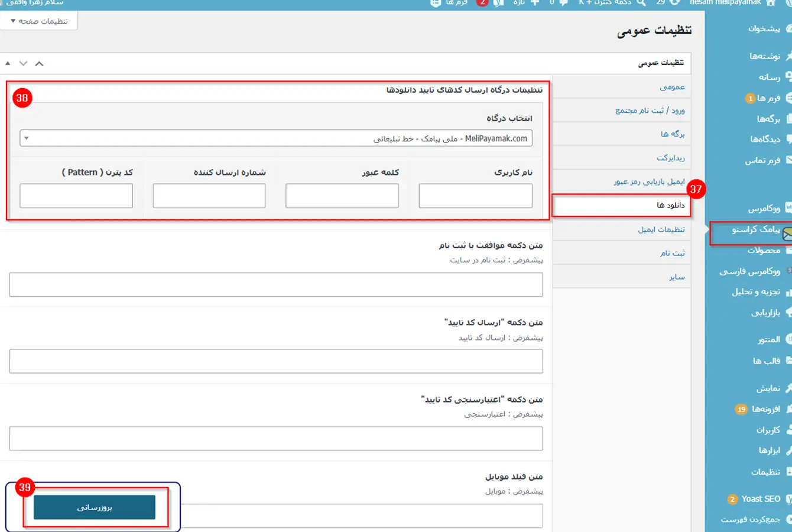This screenshot has height=532, width=792.
Task: Click the collapse menu arrow icon
Action: point(788,520)
